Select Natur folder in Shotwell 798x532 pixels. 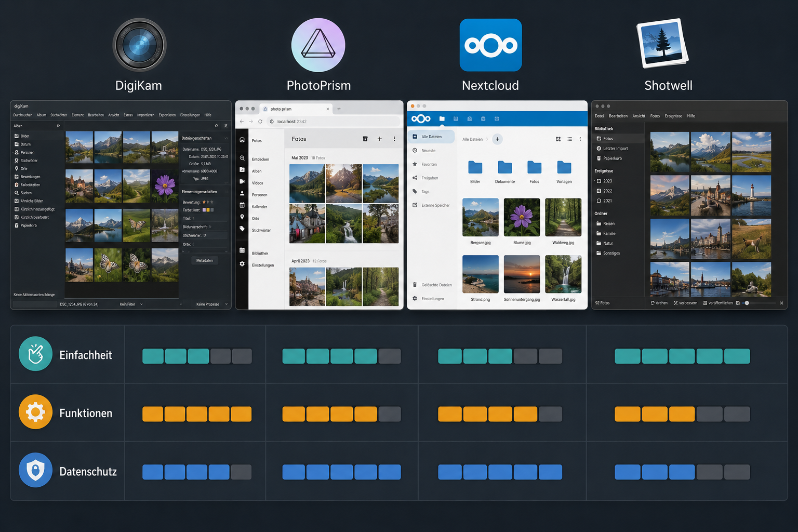605,243
